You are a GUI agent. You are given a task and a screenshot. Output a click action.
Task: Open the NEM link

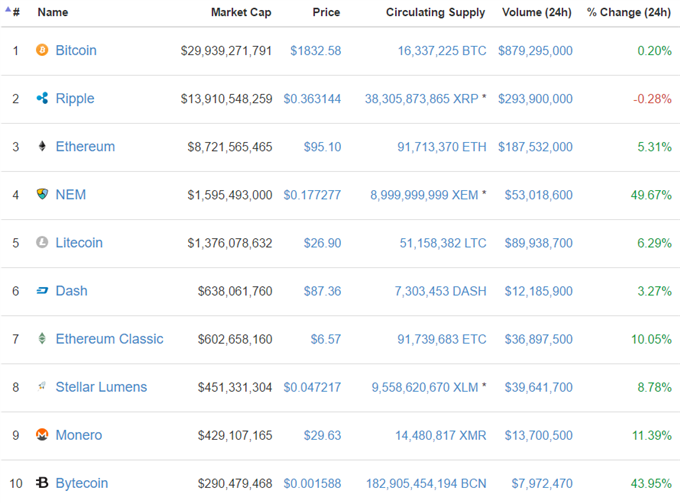(71, 195)
